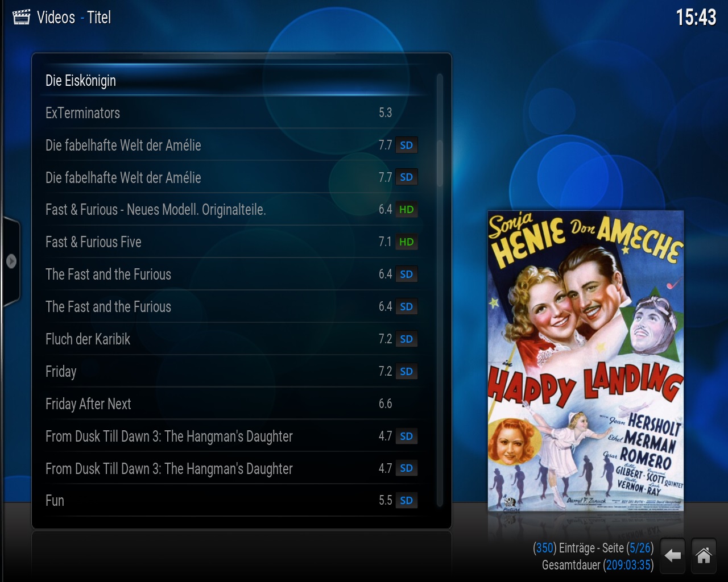Click SD badge on Fun row
Image resolution: width=728 pixels, height=582 pixels.
[x=407, y=501]
